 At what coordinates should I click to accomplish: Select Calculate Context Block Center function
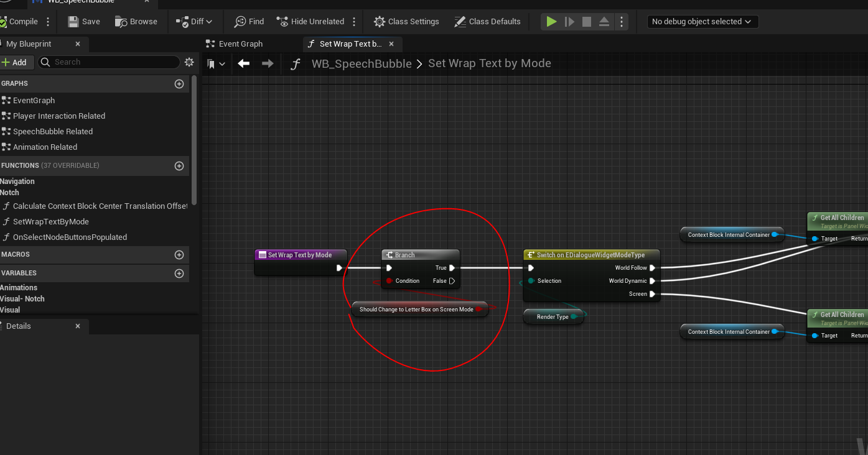(100, 206)
